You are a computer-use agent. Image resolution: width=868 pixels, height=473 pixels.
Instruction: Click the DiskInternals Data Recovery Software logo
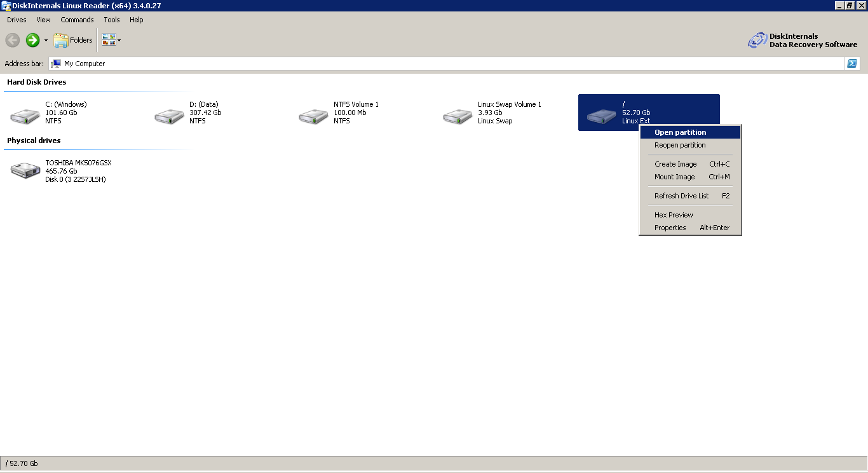click(803, 40)
